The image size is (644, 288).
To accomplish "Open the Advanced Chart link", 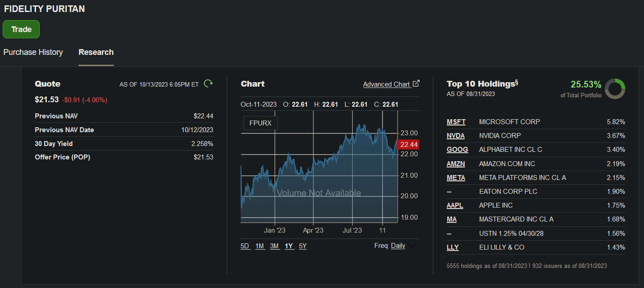I will coord(386,84).
